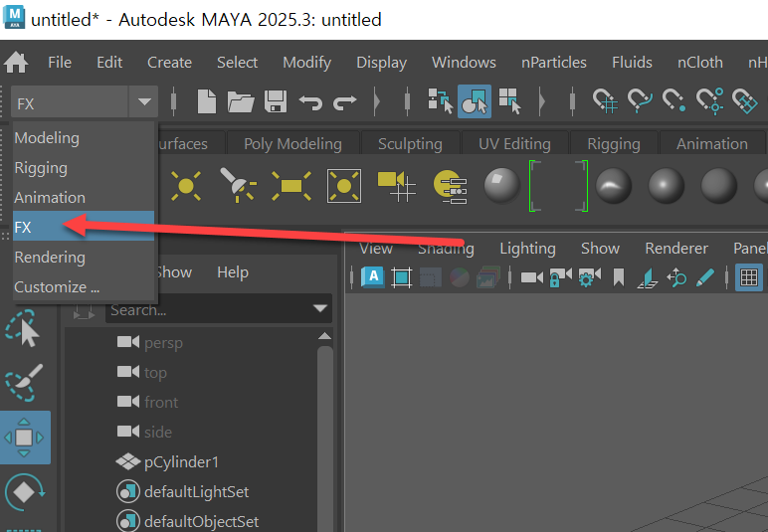Open camera attributes gear icon
The width and height of the screenshot is (768, 532).
pos(589,277)
